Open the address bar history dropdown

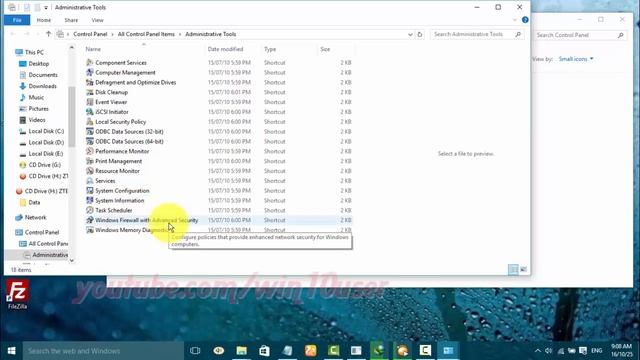(x=410, y=34)
